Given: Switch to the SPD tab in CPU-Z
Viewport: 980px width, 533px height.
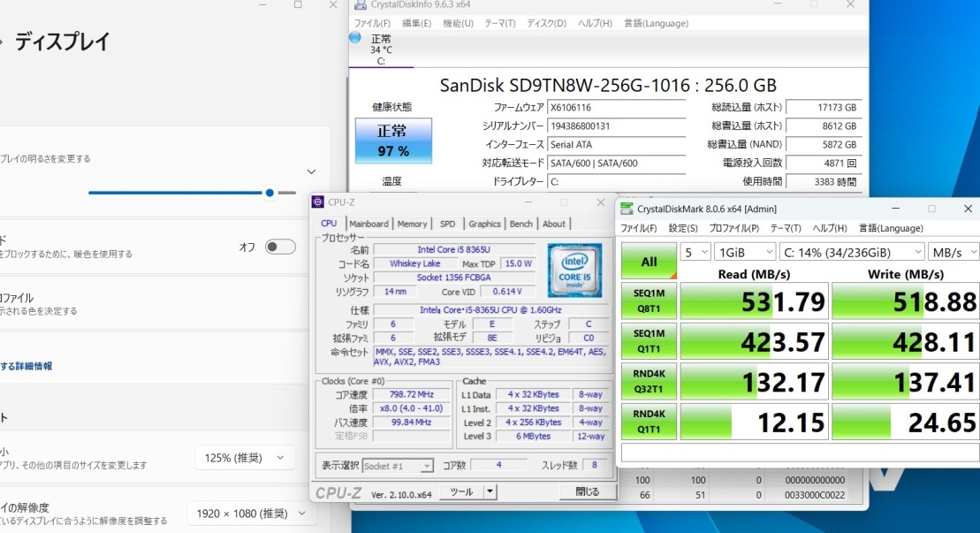Looking at the screenshot, I should click(x=447, y=224).
